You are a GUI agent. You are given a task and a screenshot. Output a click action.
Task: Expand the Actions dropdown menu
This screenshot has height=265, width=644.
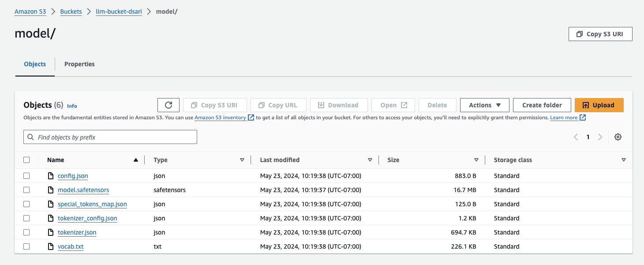pyautogui.click(x=484, y=105)
